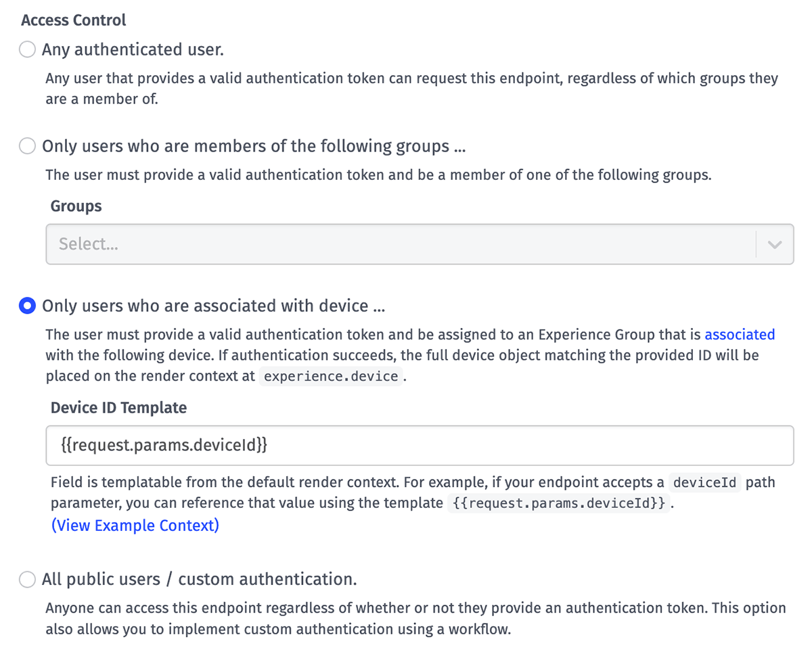Click "All public users / custom authentication." label text
Screen dimensions: 812x656
tap(200, 580)
